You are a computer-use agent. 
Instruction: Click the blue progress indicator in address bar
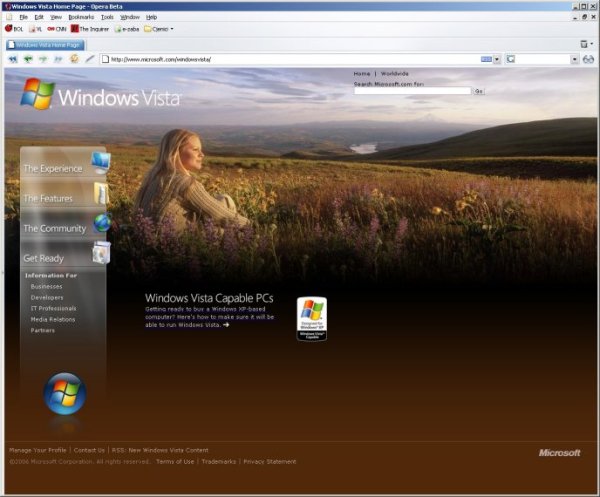pos(486,59)
